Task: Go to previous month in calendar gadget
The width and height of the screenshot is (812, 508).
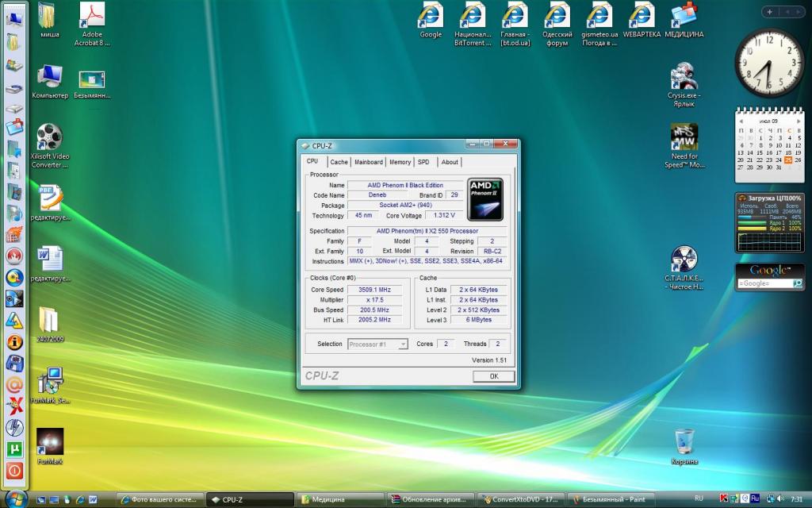Action: pyautogui.click(x=741, y=121)
